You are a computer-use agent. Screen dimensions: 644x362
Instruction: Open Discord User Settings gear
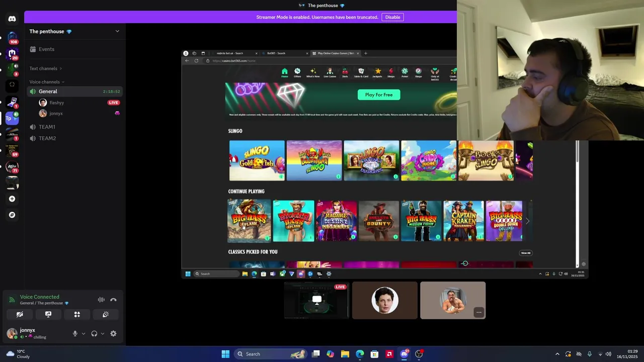[x=113, y=333]
